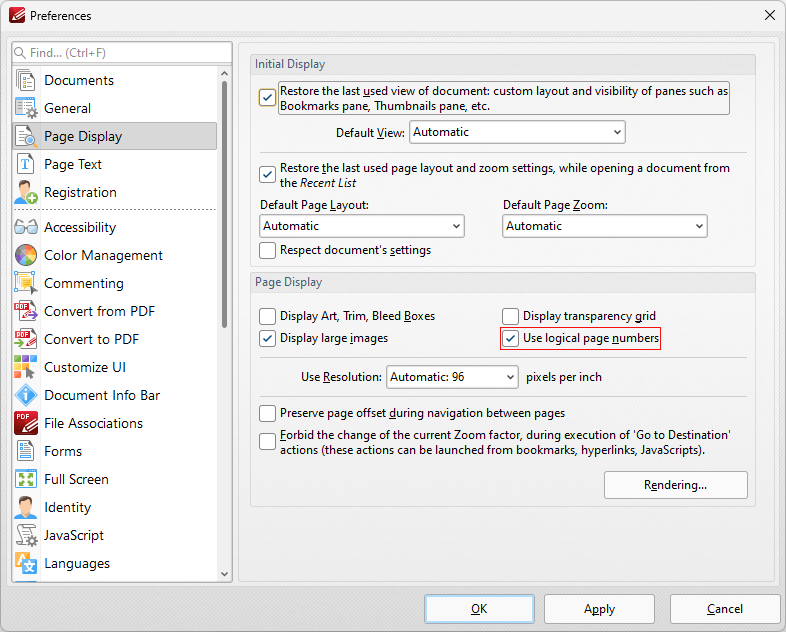786x632 pixels.
Task: Open the Default Page Layout dropdown
Action: 362,226
